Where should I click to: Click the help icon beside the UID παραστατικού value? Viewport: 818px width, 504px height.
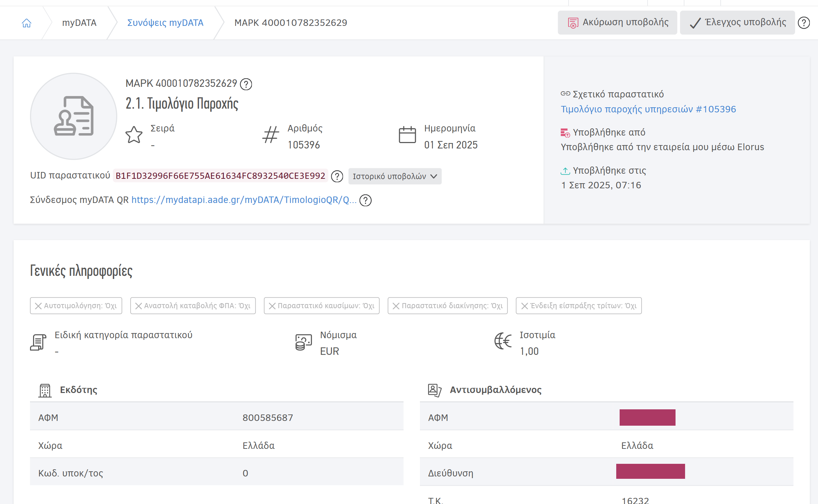tap(337, 176)
